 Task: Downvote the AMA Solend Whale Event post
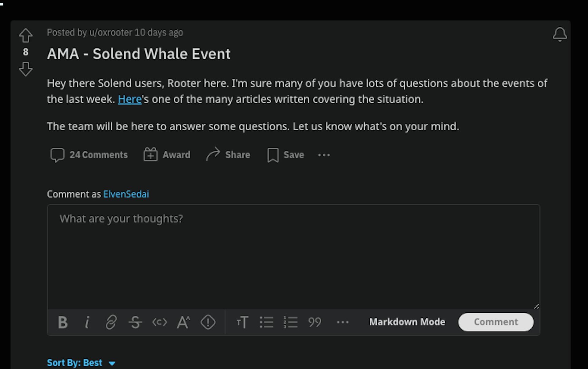click(x=25, y=69)
